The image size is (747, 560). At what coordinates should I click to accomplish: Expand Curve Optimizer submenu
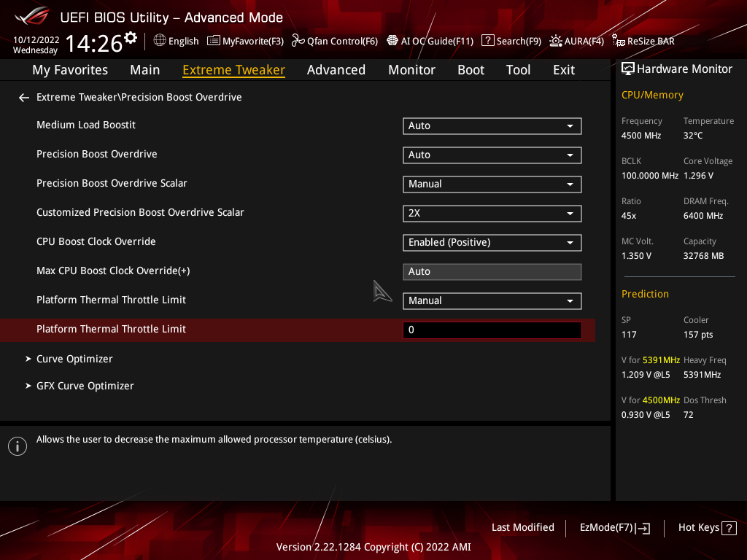tap(74, 359)
